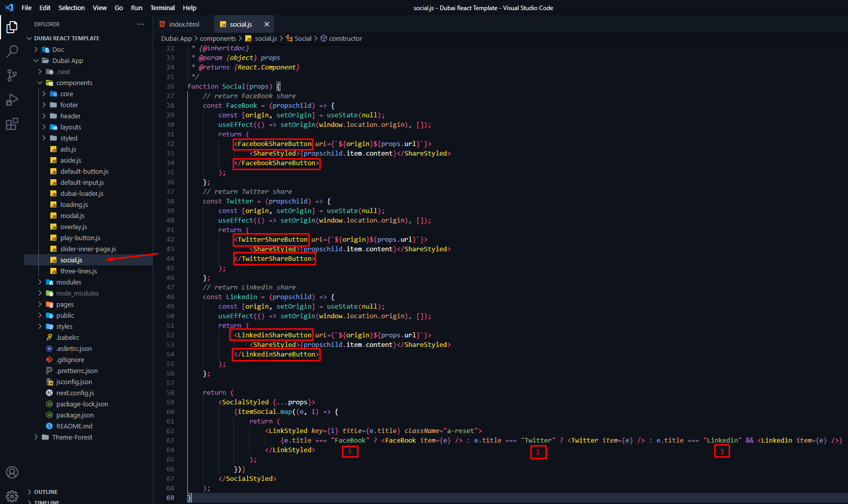This screenshot has height=504, width=848.
Task: Expand the public folder
Action: (x=40, y=315)
